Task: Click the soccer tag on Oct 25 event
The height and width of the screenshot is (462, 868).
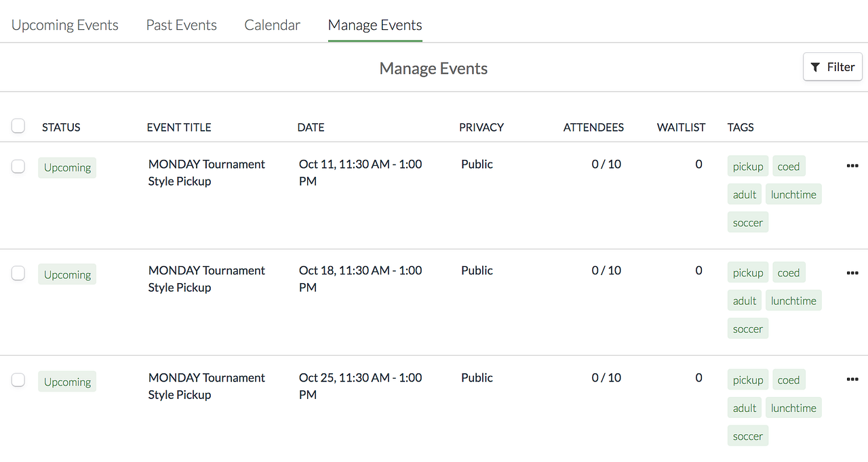Action: coord(748,436)
